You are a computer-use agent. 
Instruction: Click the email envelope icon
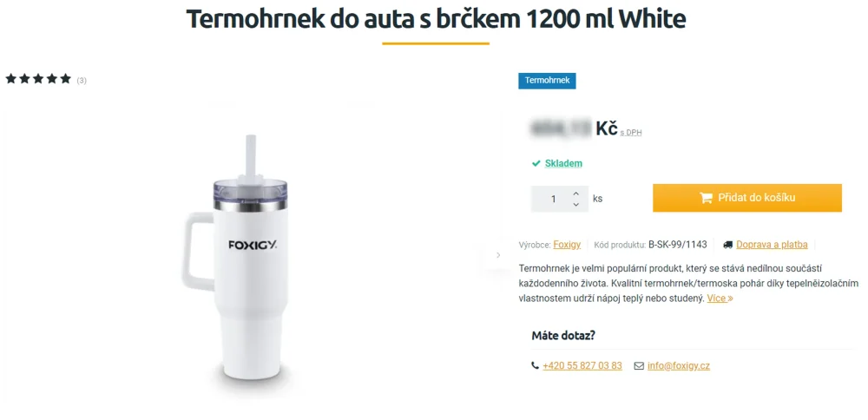639,366
